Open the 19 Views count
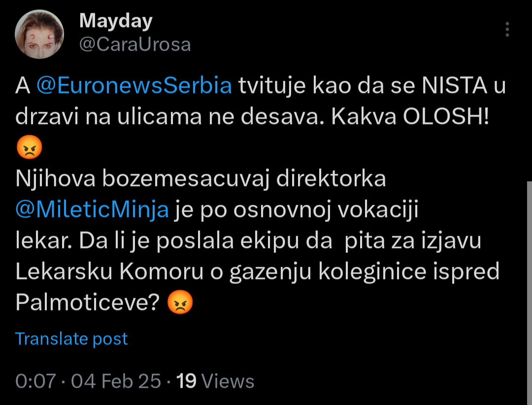The height and width of the screenshot is (405, 532). coord(215,381)
